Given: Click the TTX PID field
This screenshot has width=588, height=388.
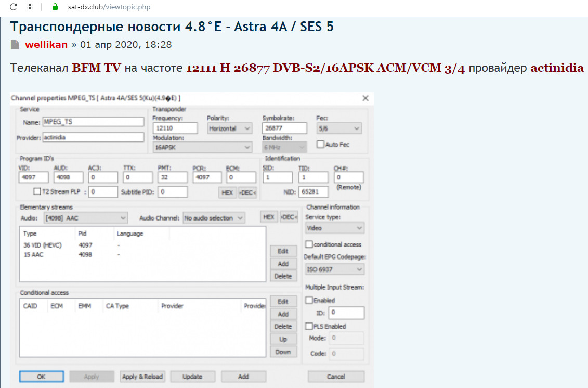Looking at the screenshot, I should (x=138, y=177).
